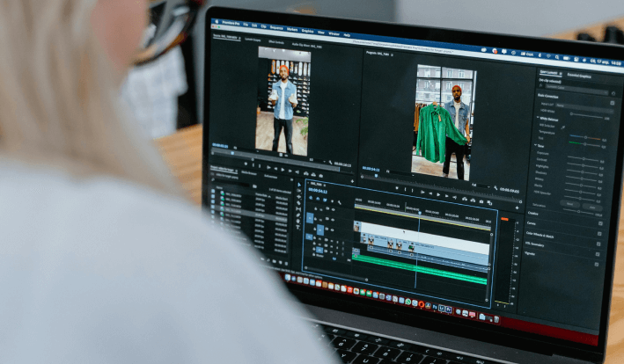
Task: Expand the Creative section
Action: pos(533,214)
